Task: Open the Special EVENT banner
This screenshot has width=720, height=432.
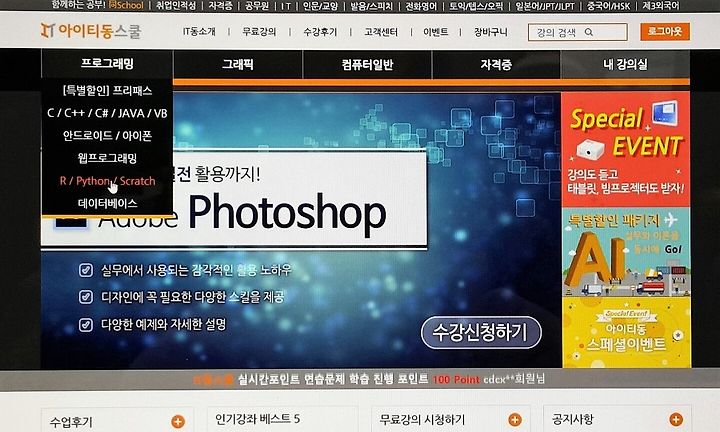Action: click(x=625, y=149)
